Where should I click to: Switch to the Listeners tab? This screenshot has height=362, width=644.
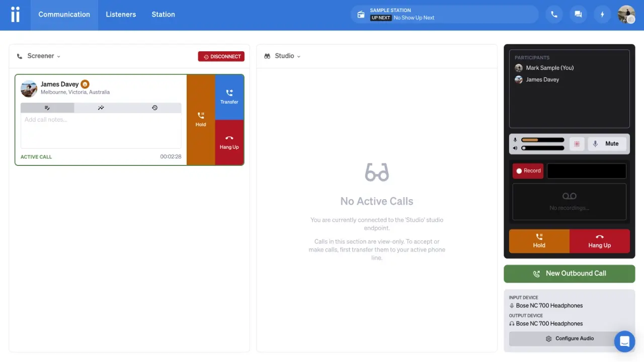[121, 15]
